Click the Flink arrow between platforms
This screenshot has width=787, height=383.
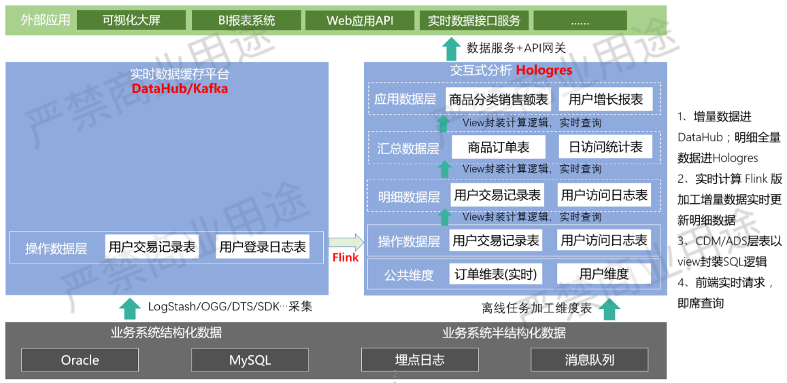[x=346, y=242]
